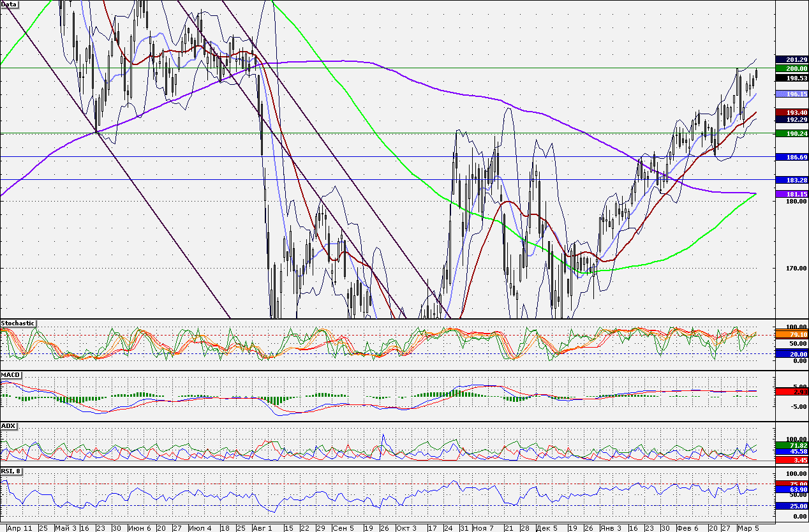Click the Мар 5 date on time axis
Image resolution: width=809 pixels, height=532 pixels.
click(x=748, y=528)
